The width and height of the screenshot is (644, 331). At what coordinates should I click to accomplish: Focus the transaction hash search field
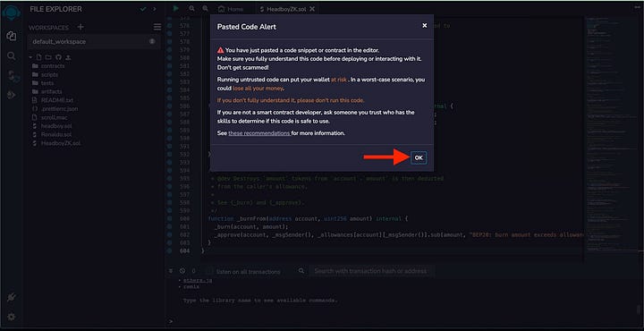click(x=372, y=271)
